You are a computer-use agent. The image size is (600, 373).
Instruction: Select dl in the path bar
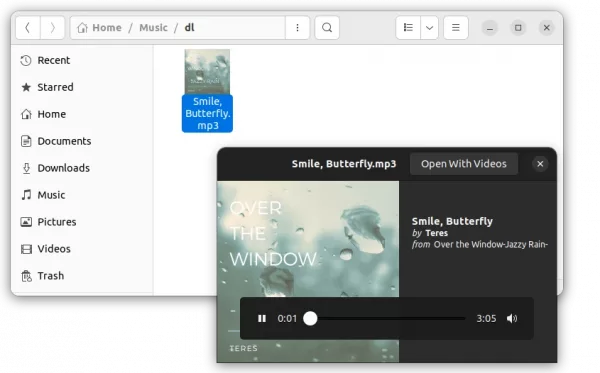189,28
